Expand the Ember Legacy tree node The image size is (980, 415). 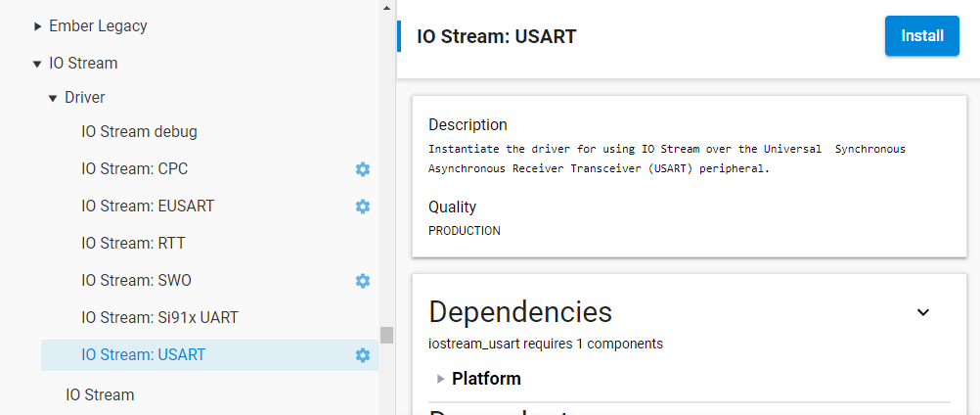click(38, 26)
